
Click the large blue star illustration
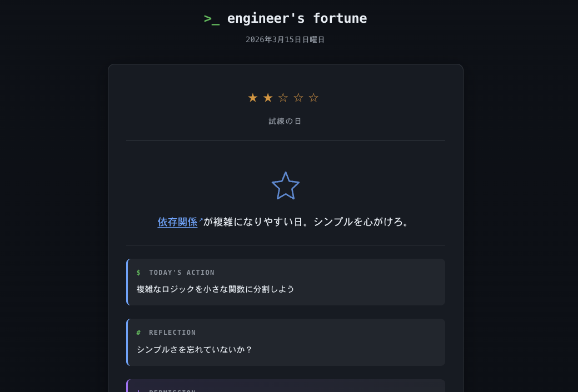pyautogui.click(x=285, y=185)
